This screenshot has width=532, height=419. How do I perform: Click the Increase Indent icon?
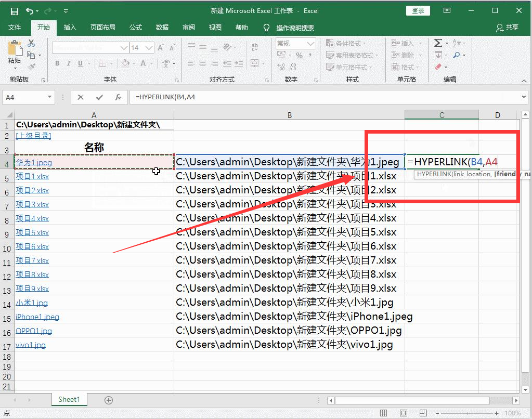tap(239, 63)
